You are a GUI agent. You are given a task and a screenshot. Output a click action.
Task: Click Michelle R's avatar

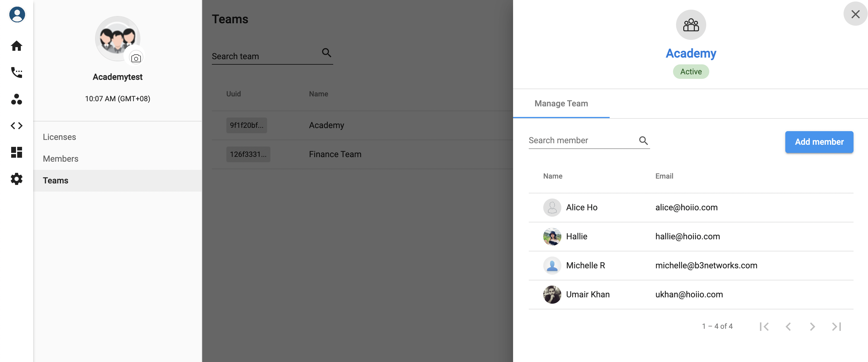pyautogui.click(x=552, y=266)
